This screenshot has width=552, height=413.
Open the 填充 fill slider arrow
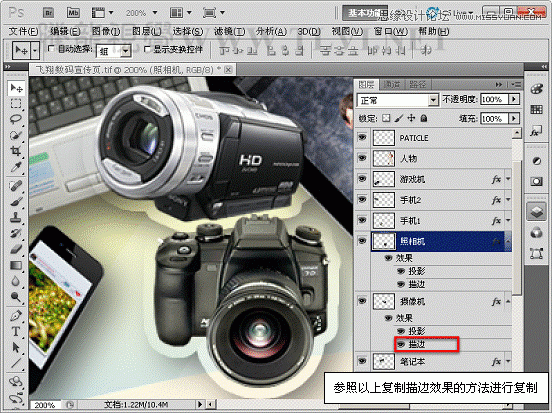(514, 119)
